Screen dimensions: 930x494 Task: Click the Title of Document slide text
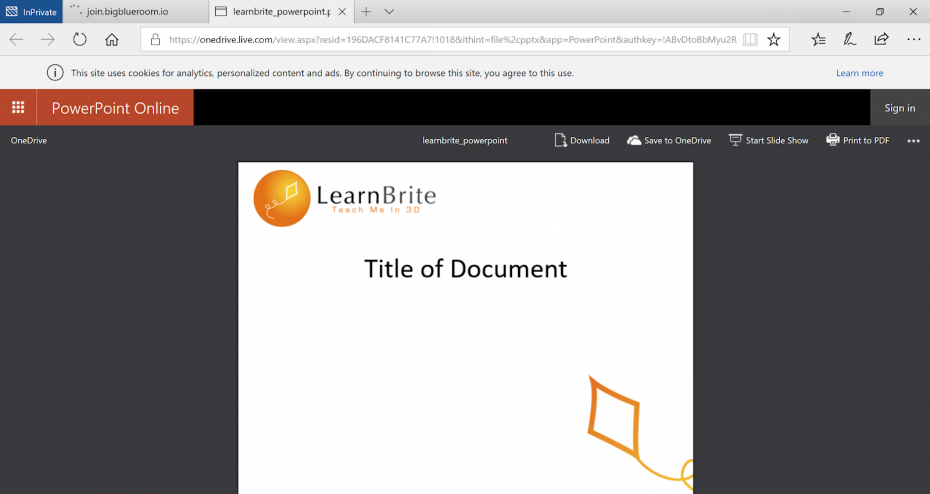click(x=466, y=269)
